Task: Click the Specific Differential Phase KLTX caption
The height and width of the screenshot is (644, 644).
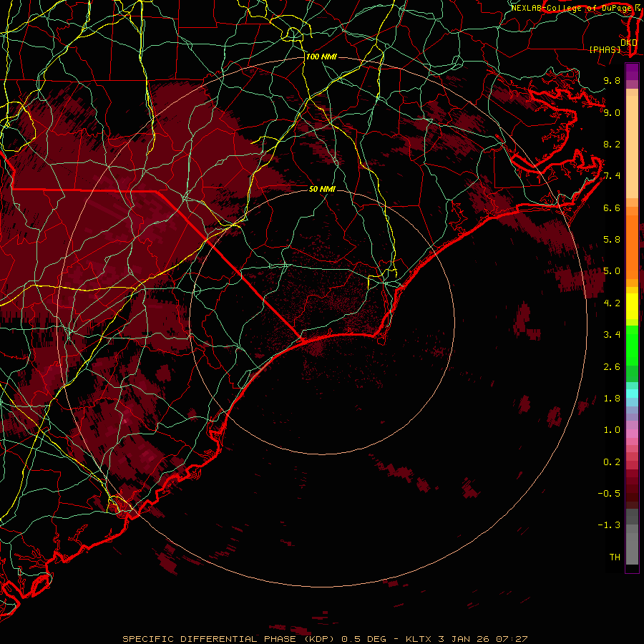Action: click(x=326, y=639)
